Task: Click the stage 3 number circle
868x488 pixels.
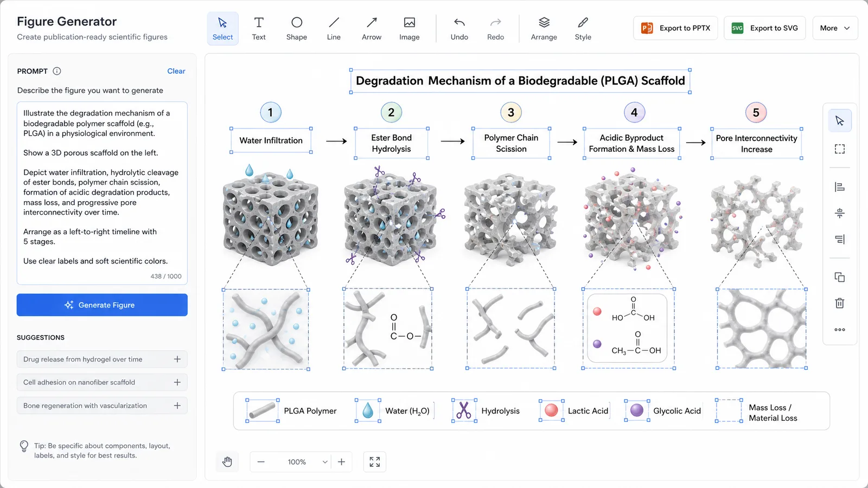Action: [x=510, y=112]
